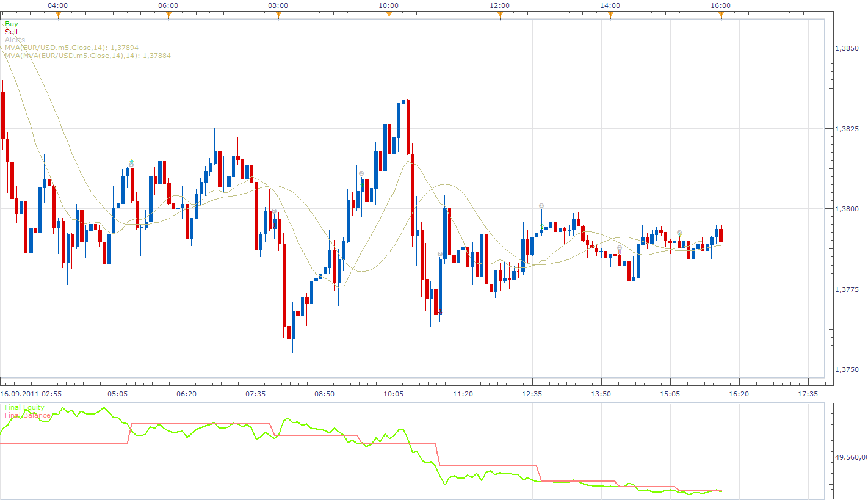Select the double MVA label showing 1,37884

[88, 56]
